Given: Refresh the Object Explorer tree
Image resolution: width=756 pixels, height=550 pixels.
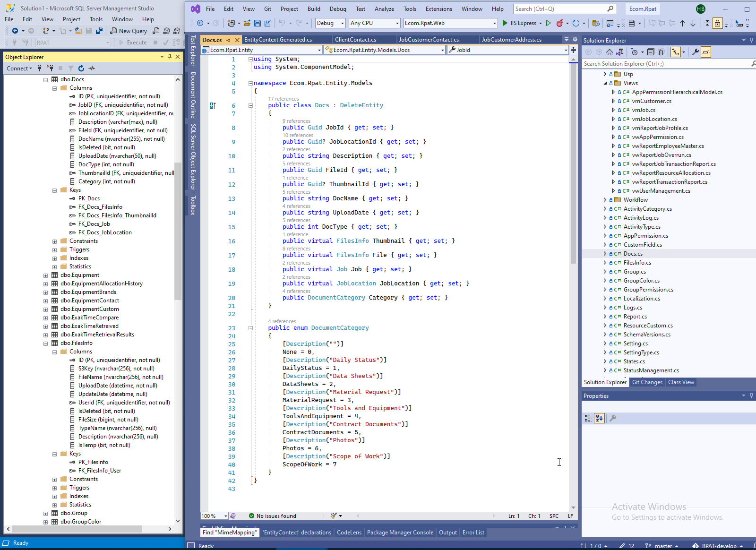Looking at the screenshot, I should click(x=81, y=69).
